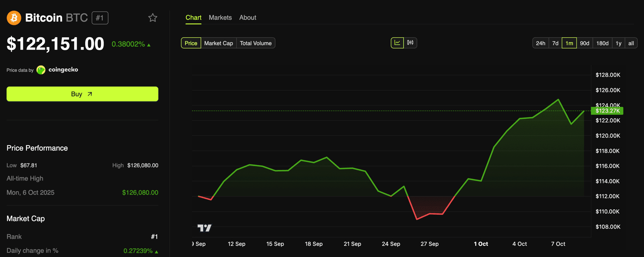Switch to candlestick chart icon
The image size is (644, 257).
[410, 43]
